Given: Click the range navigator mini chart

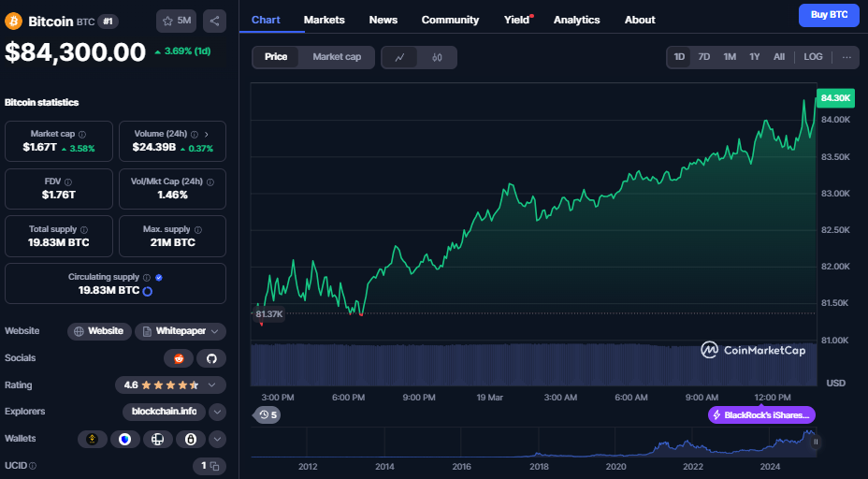Looking at the screenshot, I should 534,442.
